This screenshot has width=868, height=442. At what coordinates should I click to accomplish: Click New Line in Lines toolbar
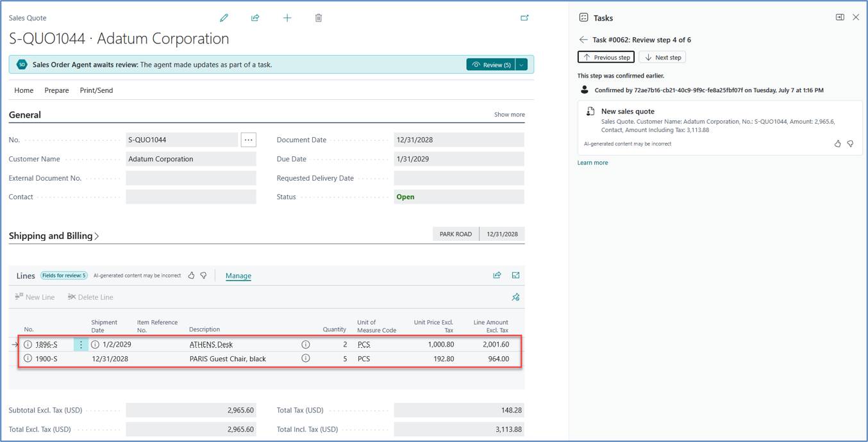[x=35, y=297]
